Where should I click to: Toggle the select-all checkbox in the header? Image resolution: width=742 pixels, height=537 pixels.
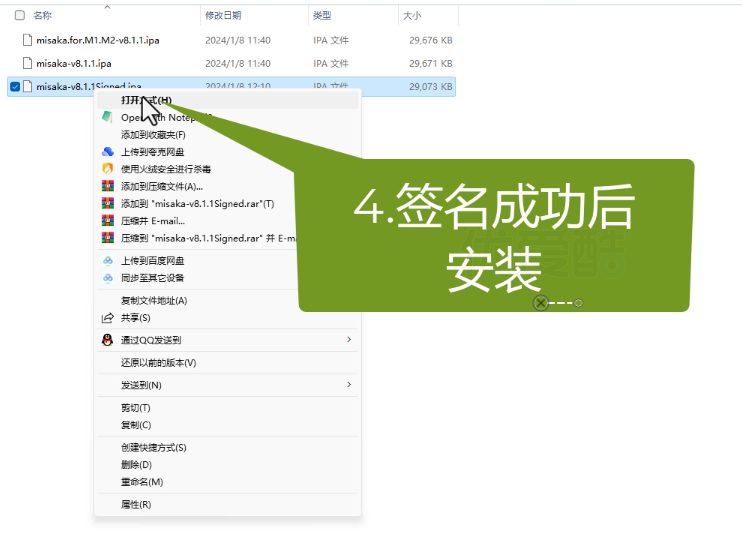(x=20, y=16)
